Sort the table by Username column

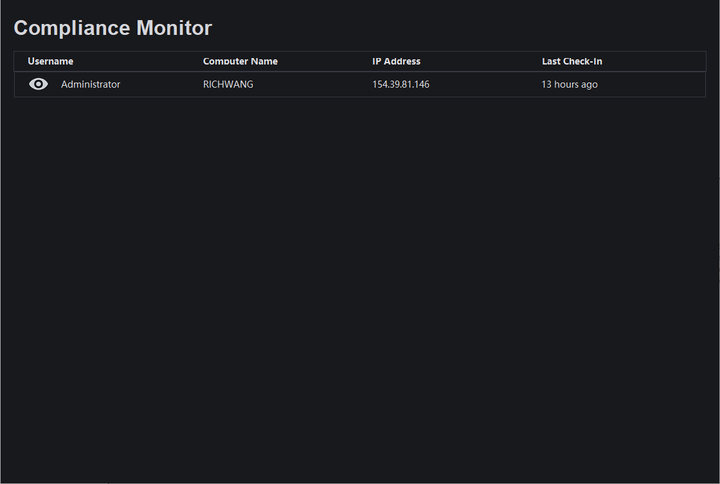click(50, 61)
